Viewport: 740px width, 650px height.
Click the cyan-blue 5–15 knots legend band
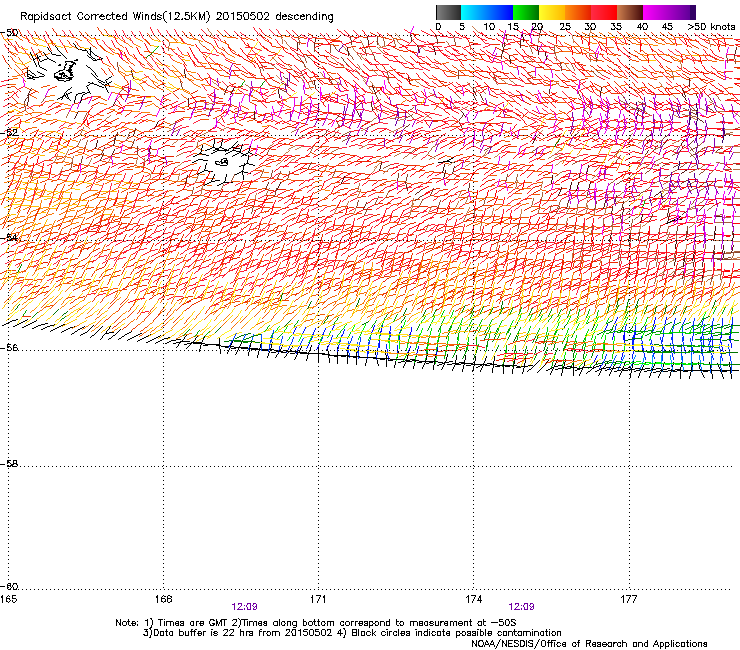click(487, 12)
